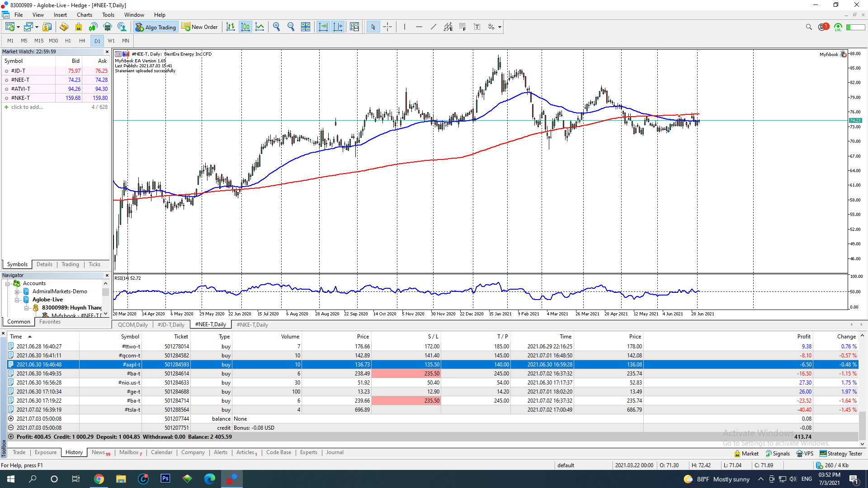Open the objects tool dropdown arrow
The image size is (868, 488).
pyautogui.click(x=500, y=27)
